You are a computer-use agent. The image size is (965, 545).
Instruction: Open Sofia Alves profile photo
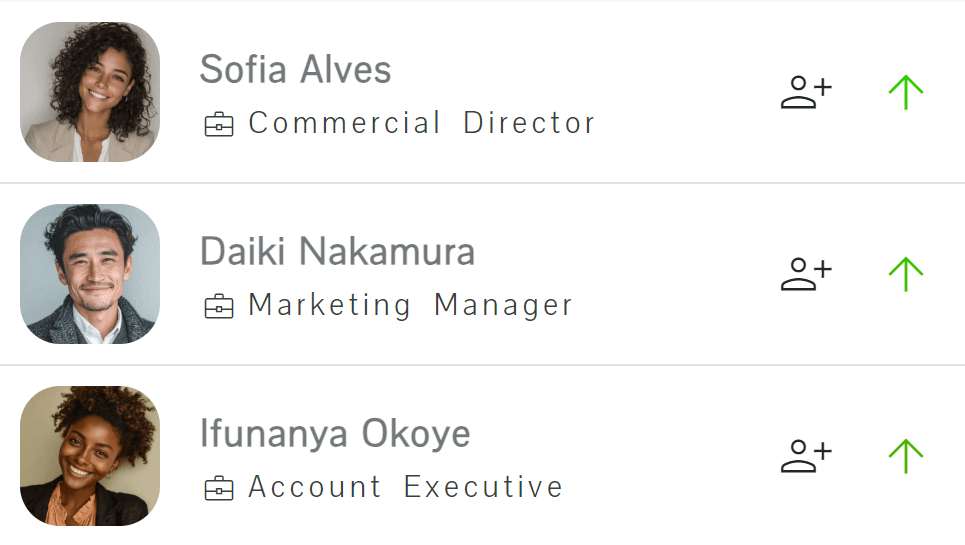pyautogui.click(x=90, y=92)
